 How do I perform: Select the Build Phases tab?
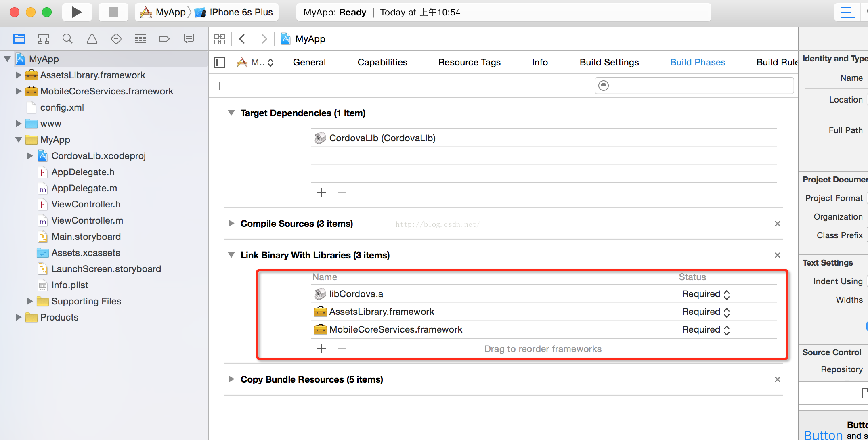tap(698, 62)
